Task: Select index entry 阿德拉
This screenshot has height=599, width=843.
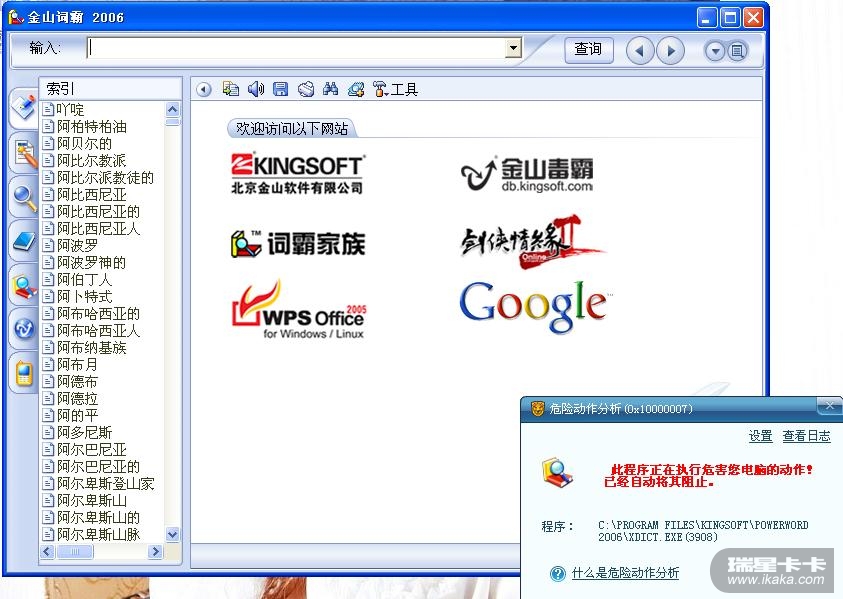Action: pyautogui.click(x=71, y=398)
